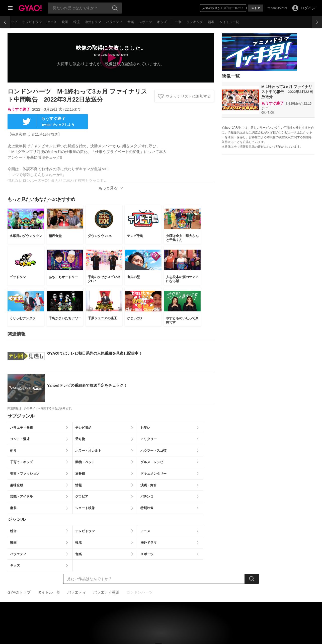Open 相席食堂 thumbnail

[x=65, y=219]
